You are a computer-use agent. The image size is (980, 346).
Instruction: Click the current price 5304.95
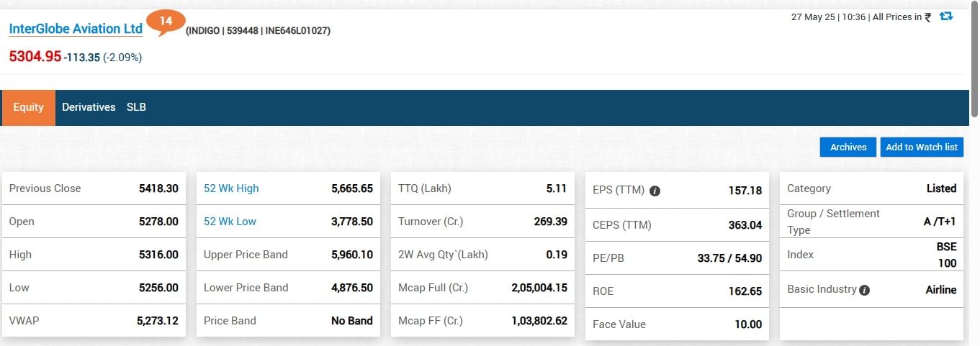[35, 57]
